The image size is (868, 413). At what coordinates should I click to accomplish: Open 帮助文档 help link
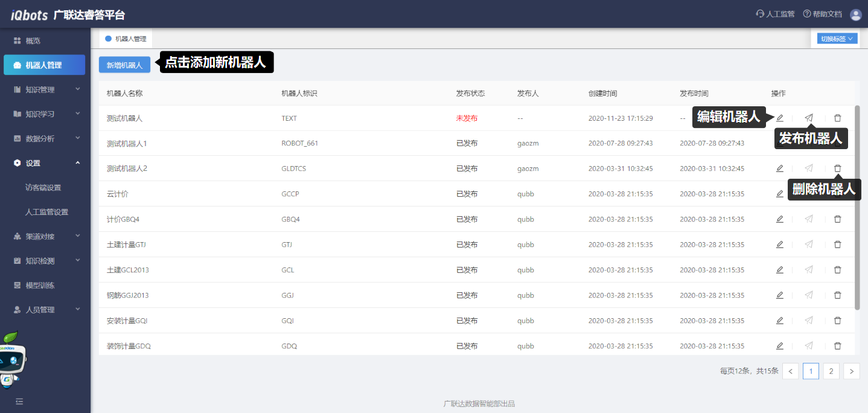822,14
